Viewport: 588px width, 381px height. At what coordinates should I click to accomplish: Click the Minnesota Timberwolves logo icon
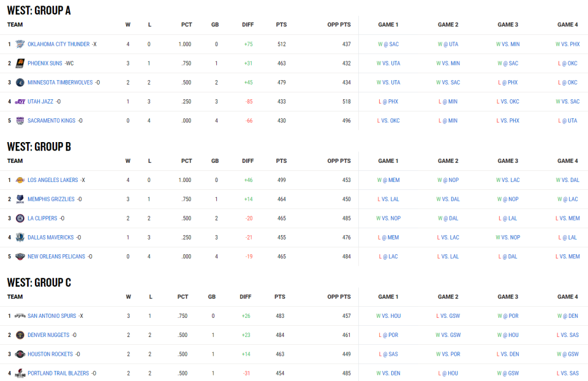point(20,83)
